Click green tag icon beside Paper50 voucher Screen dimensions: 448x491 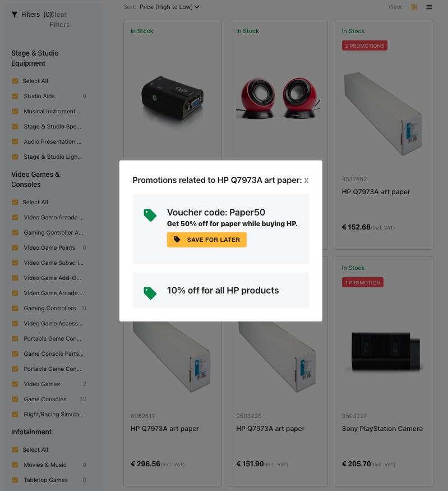(x=150, y=215)
